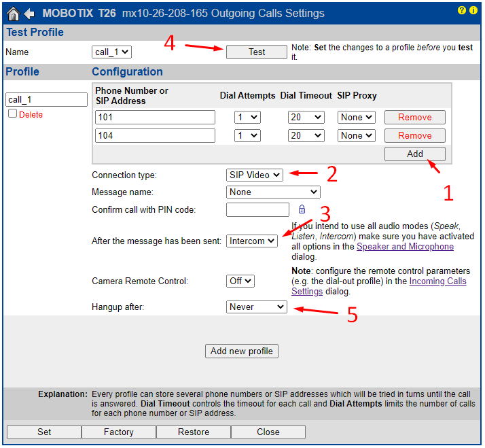Remove the 101 phone number entry
The width and height of the screenshot is (485, 448).
pos(414,118)
